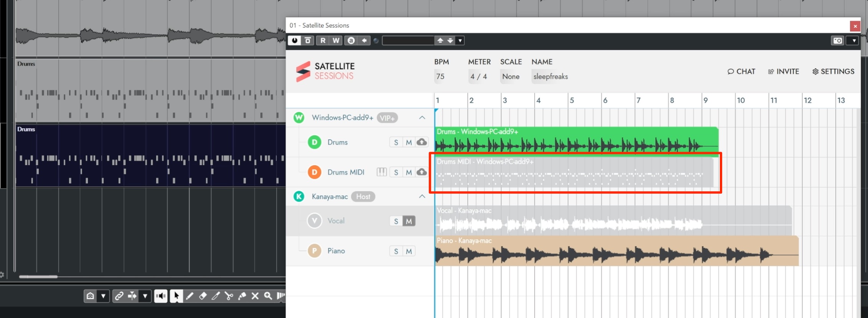Click the plugin window snapshot camera icon
Viewport: 868px width, 318px height.
(x=838, y=40)
